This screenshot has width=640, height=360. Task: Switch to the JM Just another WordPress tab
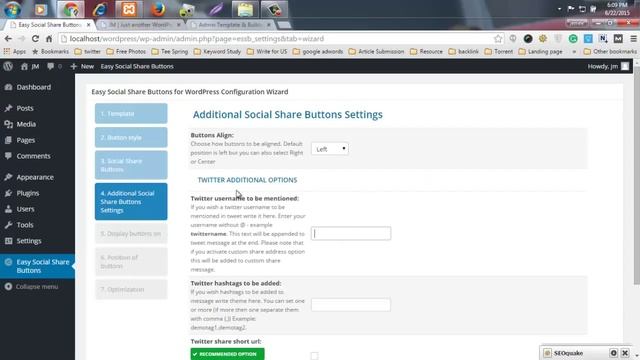tap(140, 25)
